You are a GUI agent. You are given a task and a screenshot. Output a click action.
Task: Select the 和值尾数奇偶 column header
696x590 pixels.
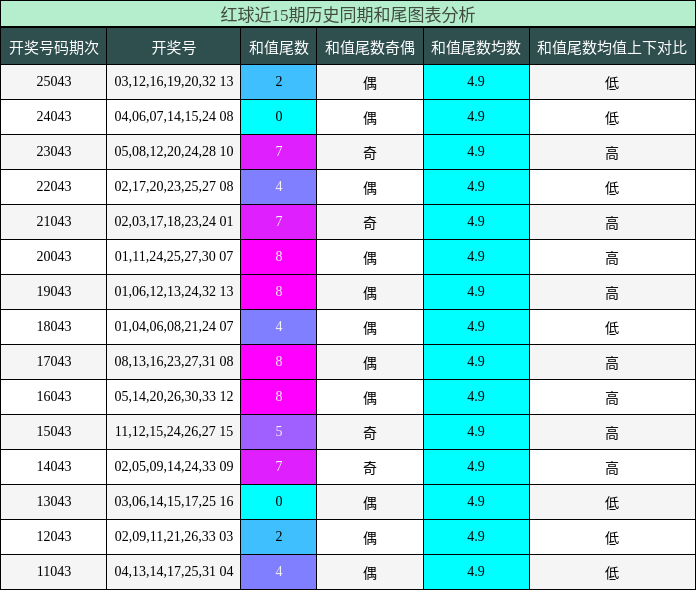point(370,47)
